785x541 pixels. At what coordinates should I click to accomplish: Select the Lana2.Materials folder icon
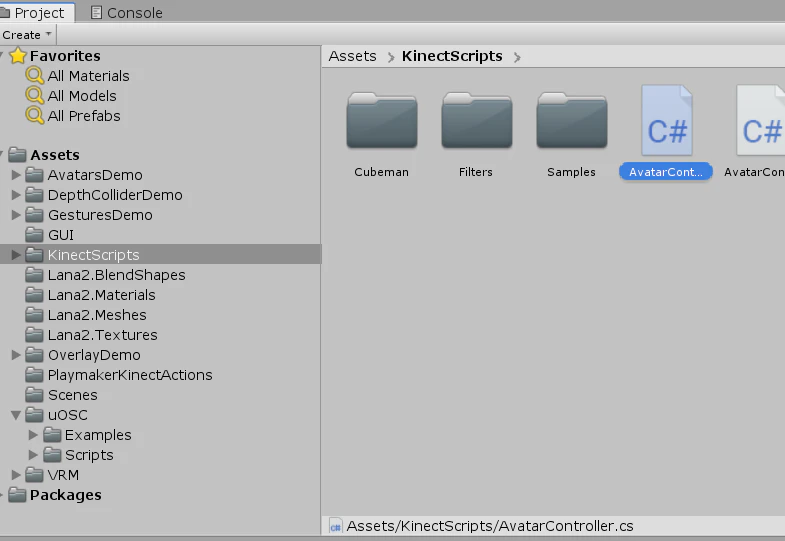click(x=34, y=295)
